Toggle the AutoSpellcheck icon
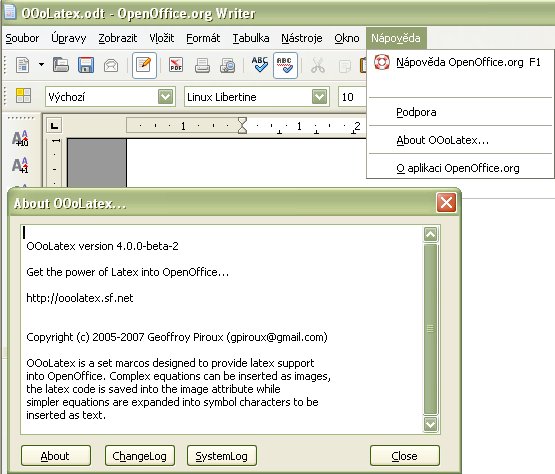Screen dimensions: 555x474 coord(285,65)
